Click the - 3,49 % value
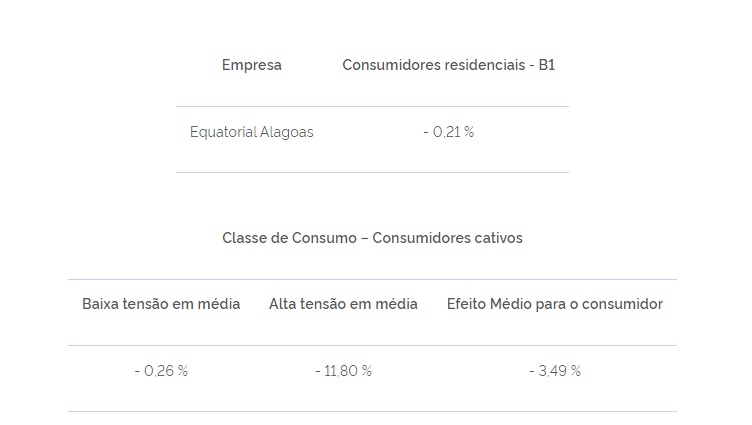Screen dimensions: 752x425 (x=554, y=371)
